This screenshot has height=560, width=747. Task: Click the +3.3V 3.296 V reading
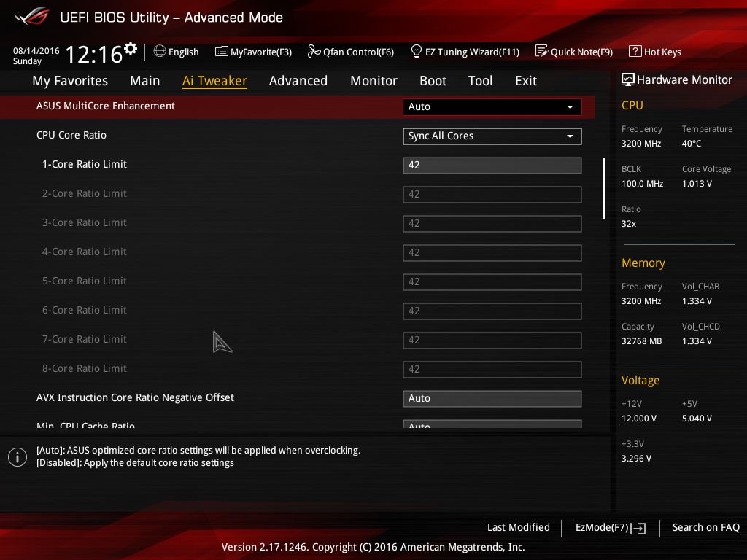click(x=636, y=458)
